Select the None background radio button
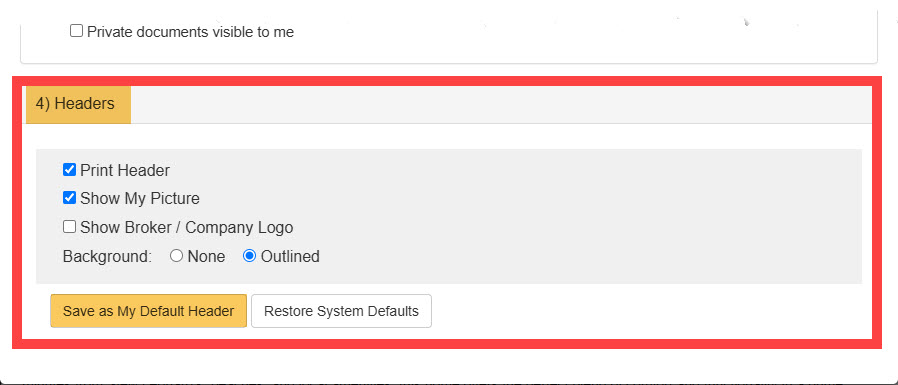The height and width of the screenshot is (385, 898). pos(176,256)
